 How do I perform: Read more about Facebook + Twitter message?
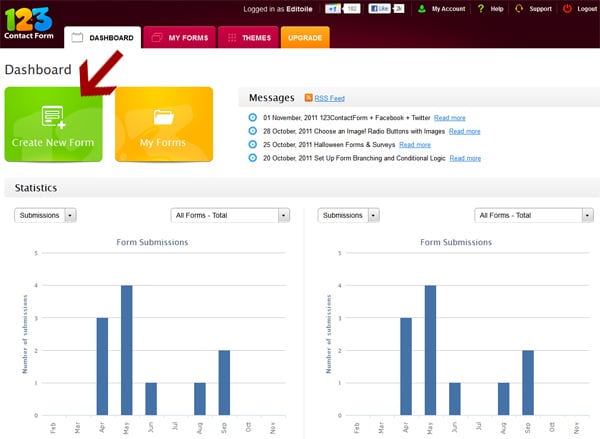click(450, 118)
